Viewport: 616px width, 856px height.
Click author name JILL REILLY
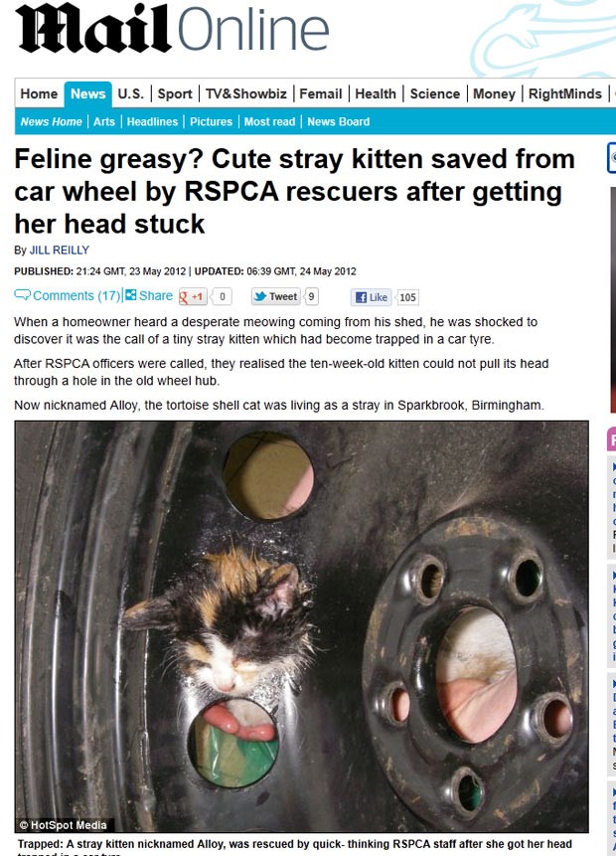[60, 250]
